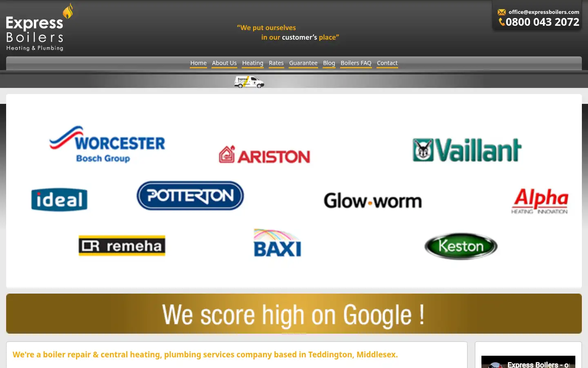Click the Remeha brand logo
Viewport: 588px width, 368px height.
point(122,246)
